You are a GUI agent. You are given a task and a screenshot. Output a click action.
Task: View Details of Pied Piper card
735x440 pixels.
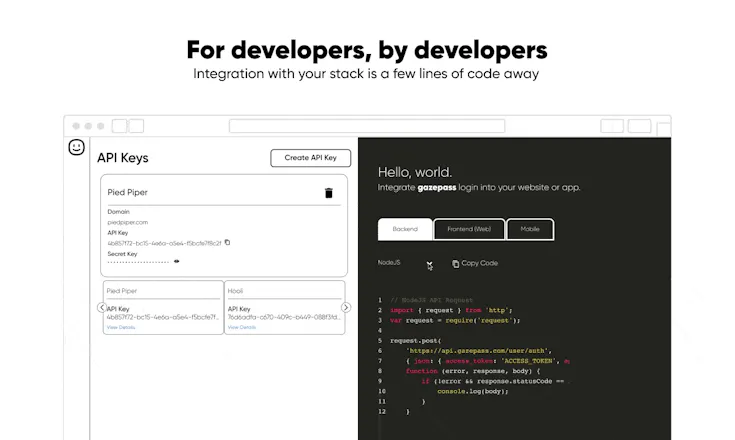(121, 327)
